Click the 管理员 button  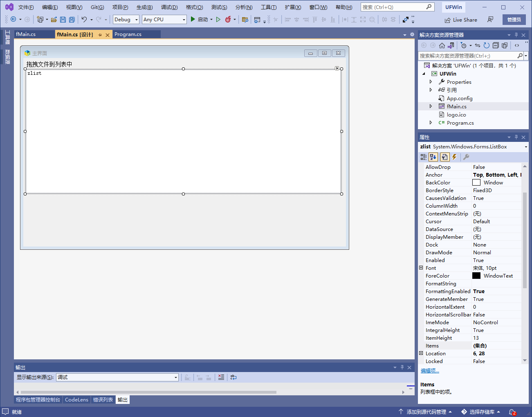point(514,20)
